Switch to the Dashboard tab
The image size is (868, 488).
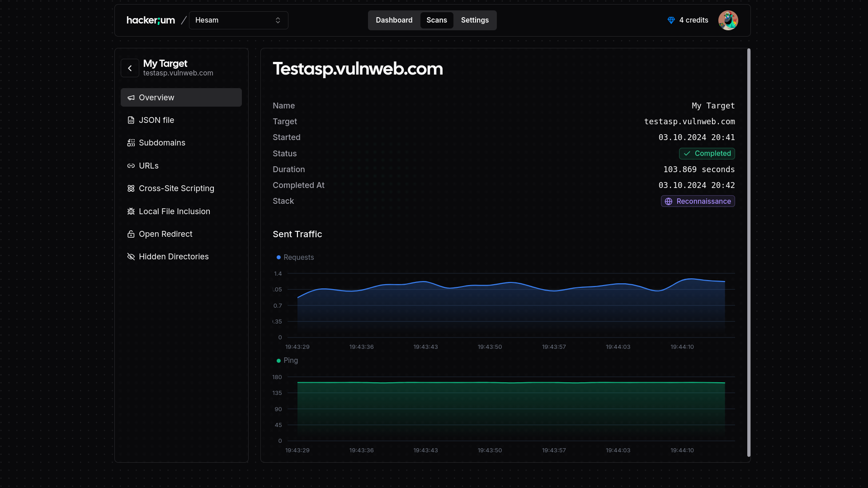pyautogui.click(x=394, y=20)
